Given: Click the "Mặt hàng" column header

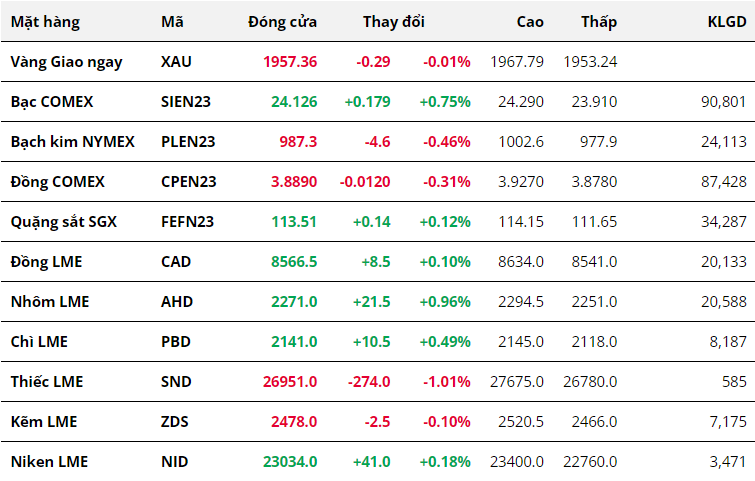Looking at the screenshot, I should coord(45,21).
